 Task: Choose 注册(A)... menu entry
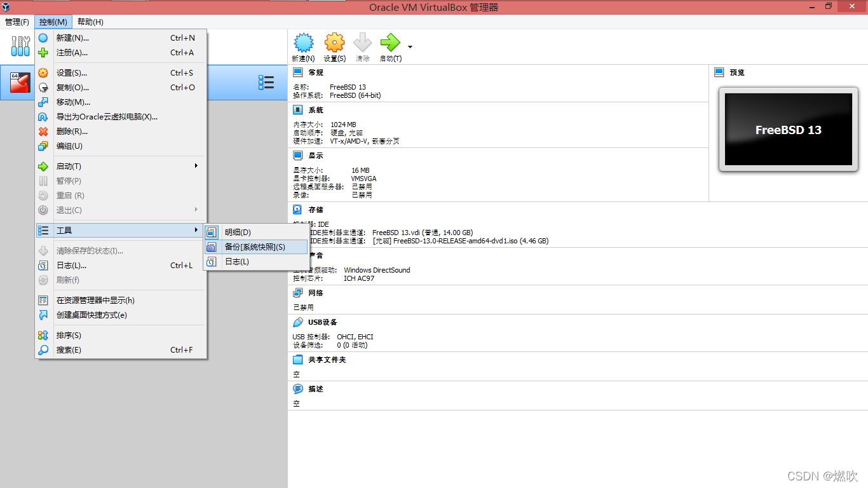pos(121,53)
